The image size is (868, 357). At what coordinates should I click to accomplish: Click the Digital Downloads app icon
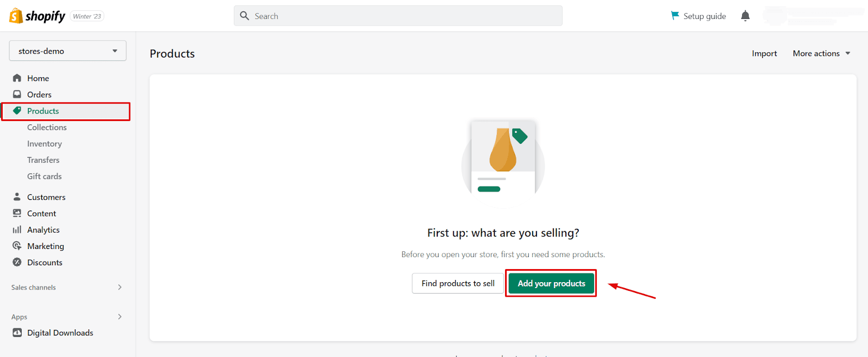click(x=17, y=333)
